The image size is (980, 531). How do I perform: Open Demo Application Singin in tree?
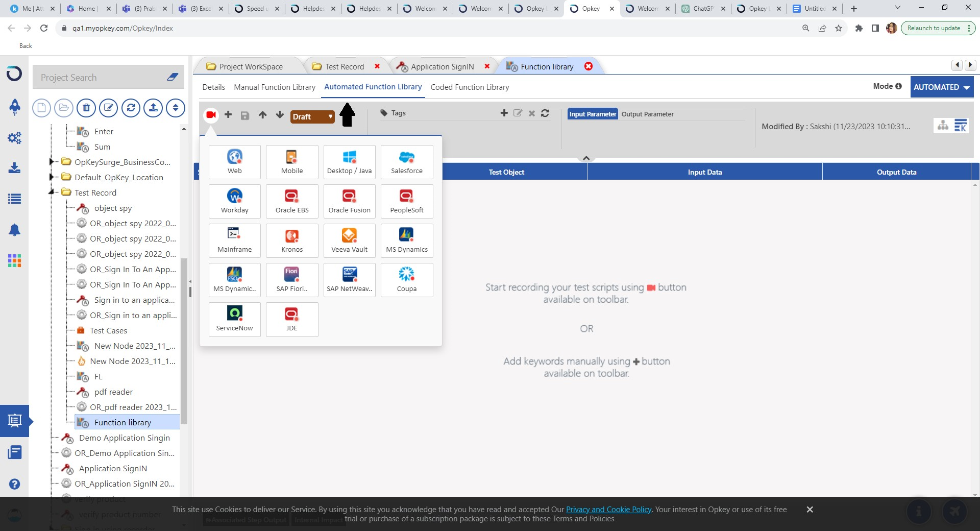[x=124, y=438]
